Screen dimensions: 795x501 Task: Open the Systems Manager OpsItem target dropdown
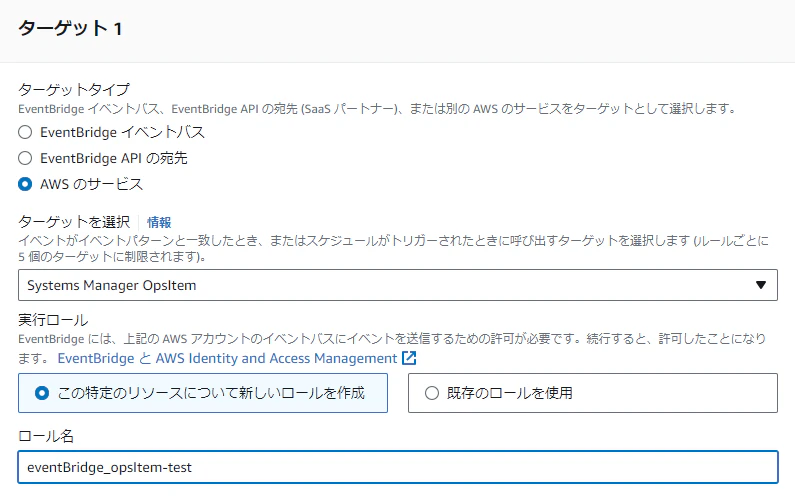click(x=398, y=285)
